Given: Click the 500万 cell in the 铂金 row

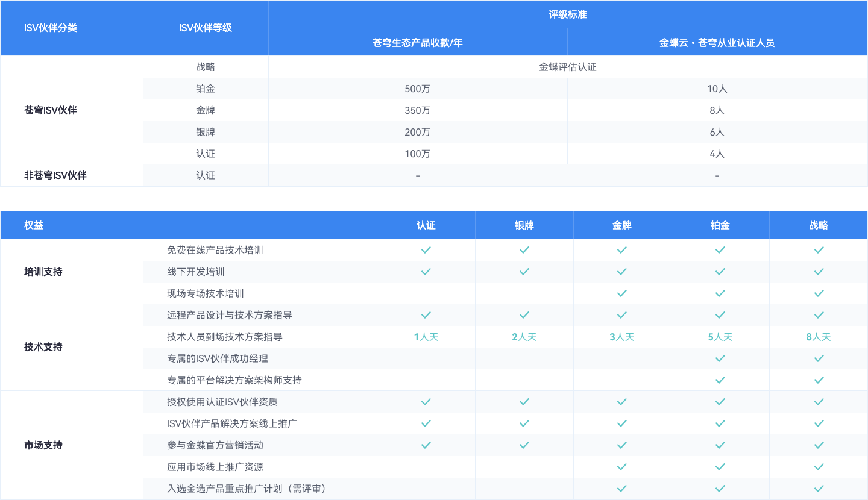Looking at the screenshot, I should [x=418, y=89].
